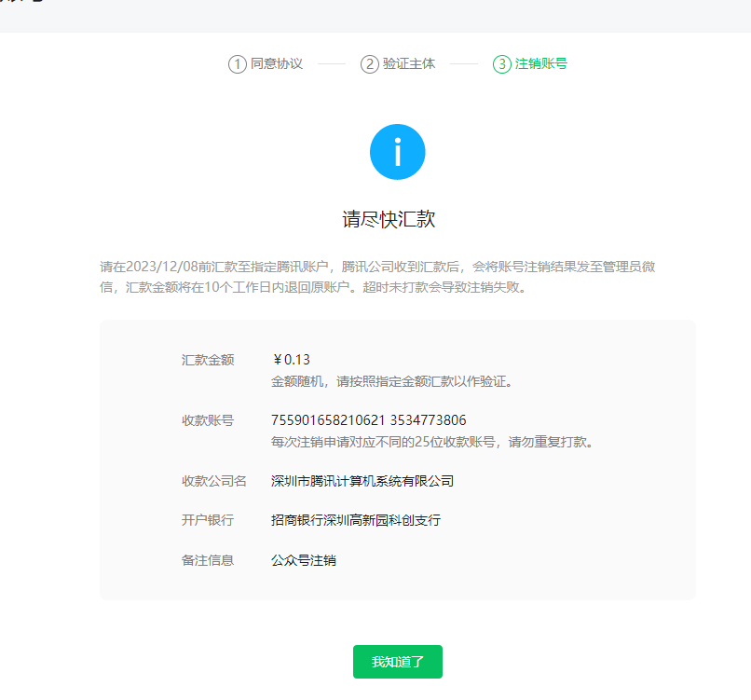This screenshot has width=751, height=700.
Task: Click the 2023/12/08 deadline notice paragraph
Action: tap(377, 277)
